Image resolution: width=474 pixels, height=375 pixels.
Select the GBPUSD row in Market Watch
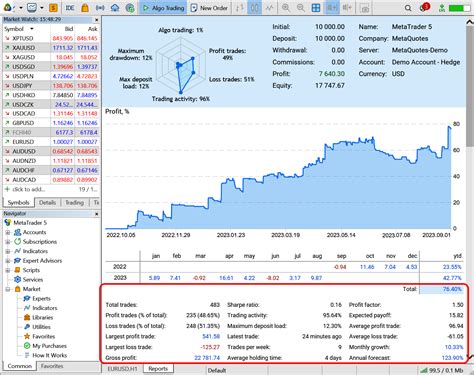(51, 123)
